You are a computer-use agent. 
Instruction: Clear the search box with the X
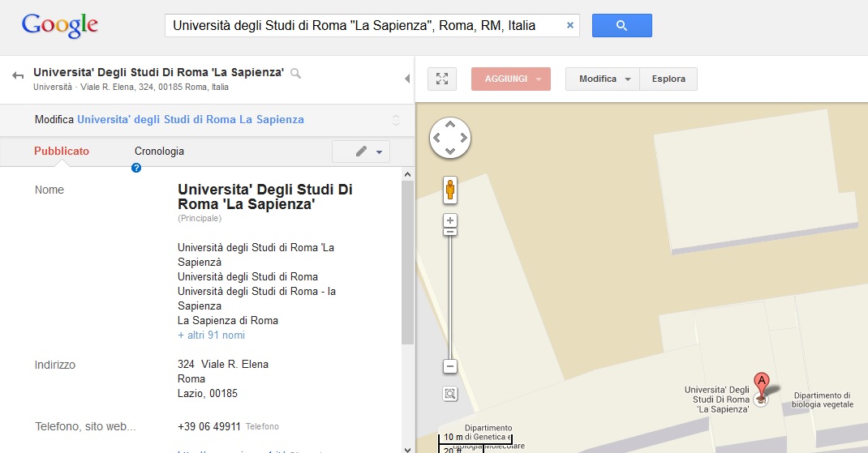pyautogui.click(x=569, y=25)
